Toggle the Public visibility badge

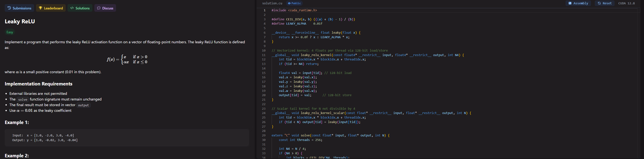[x=294, y=3]
